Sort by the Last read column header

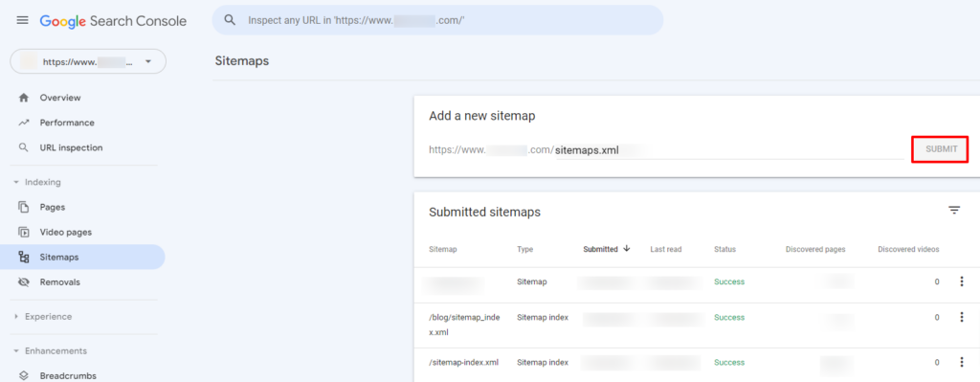click(666, 249)
